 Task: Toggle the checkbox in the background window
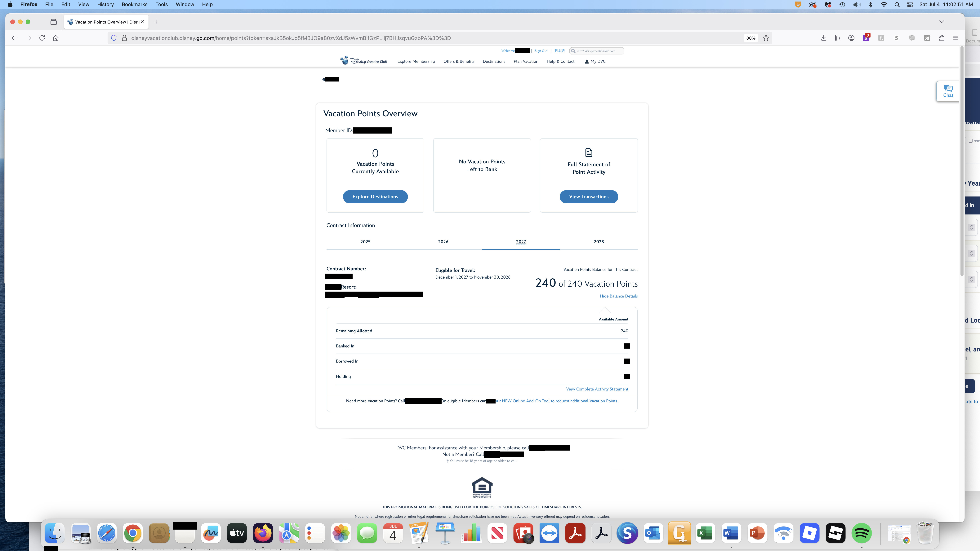tap(970, 141)
